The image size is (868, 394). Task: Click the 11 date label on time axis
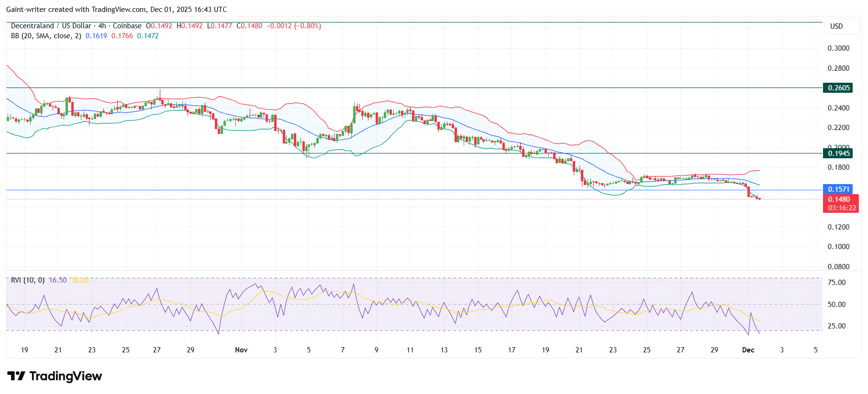click(410, 350)
